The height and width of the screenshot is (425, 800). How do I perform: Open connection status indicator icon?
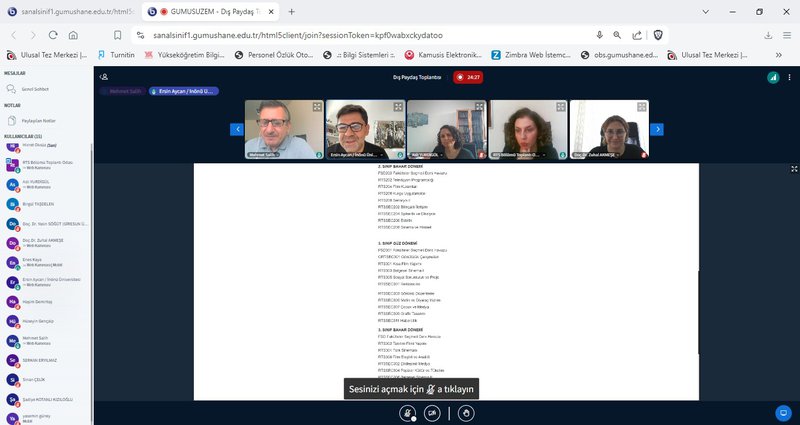click(772, 76)
